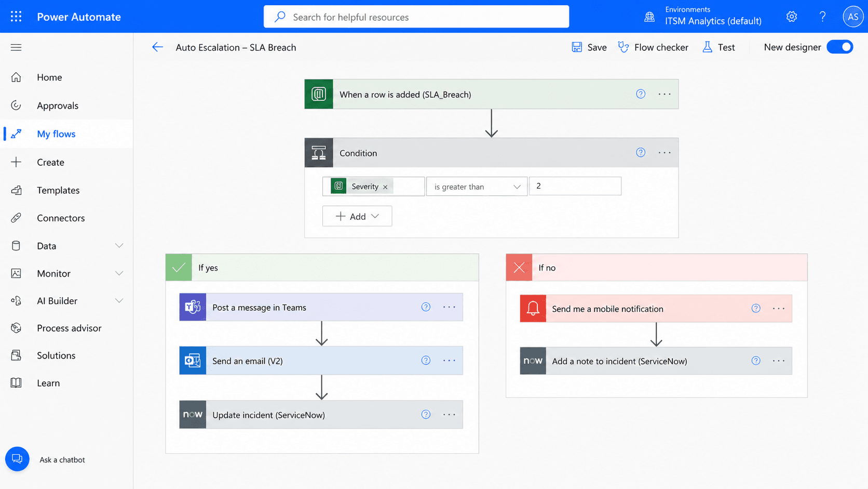Expand the Data menu chevron
868x489 pixels.
[x=119, y=246]
